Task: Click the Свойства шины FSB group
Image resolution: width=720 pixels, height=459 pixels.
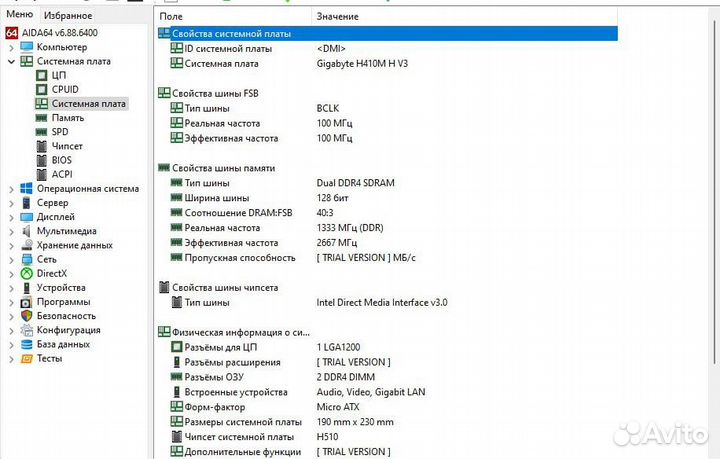Action: click(x=215, y=93)
